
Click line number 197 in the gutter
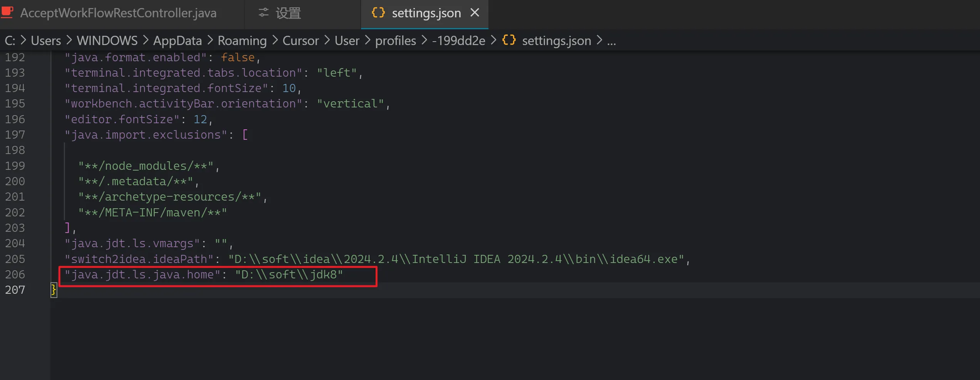tap(15, 135)
